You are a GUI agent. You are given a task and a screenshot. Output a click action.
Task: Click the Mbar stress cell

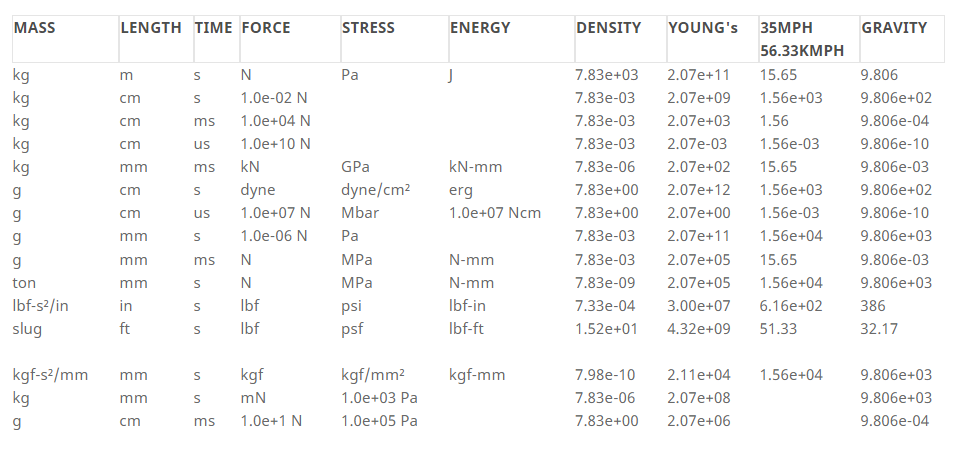360,213
